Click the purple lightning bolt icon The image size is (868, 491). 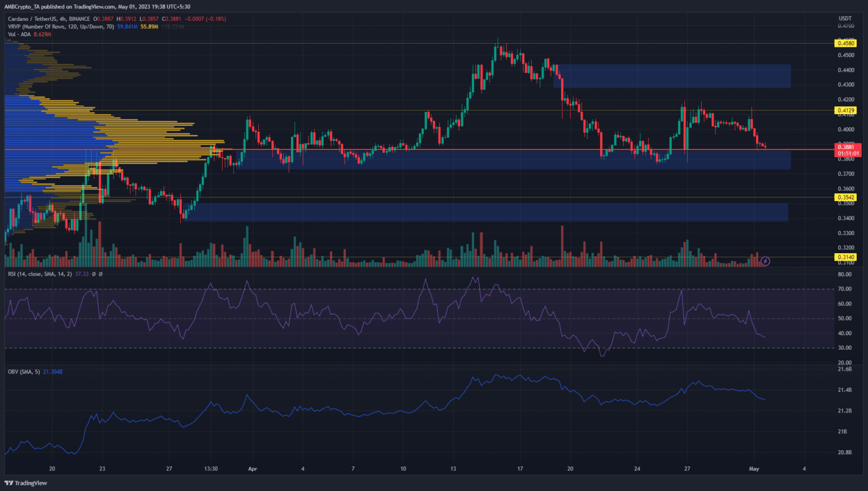(765, 261)
